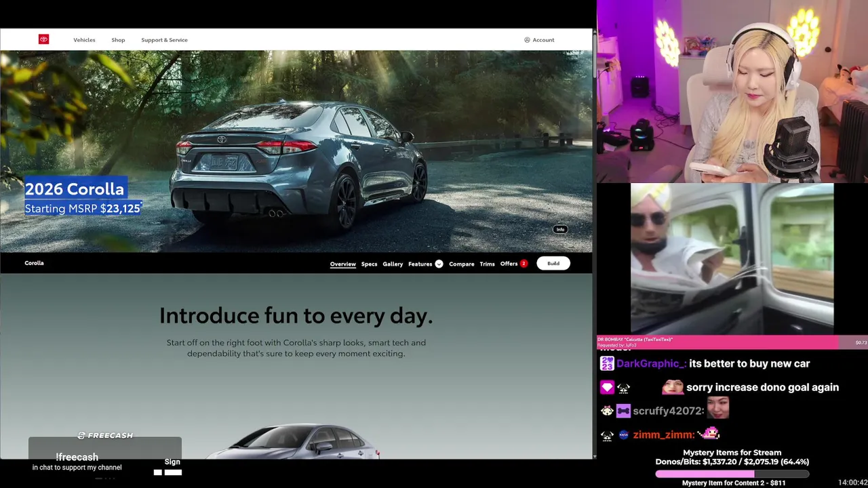This screenshot has height=488, width=868.
Task: Click the red Offers badge showing 2
Action: tap(524, 264)
